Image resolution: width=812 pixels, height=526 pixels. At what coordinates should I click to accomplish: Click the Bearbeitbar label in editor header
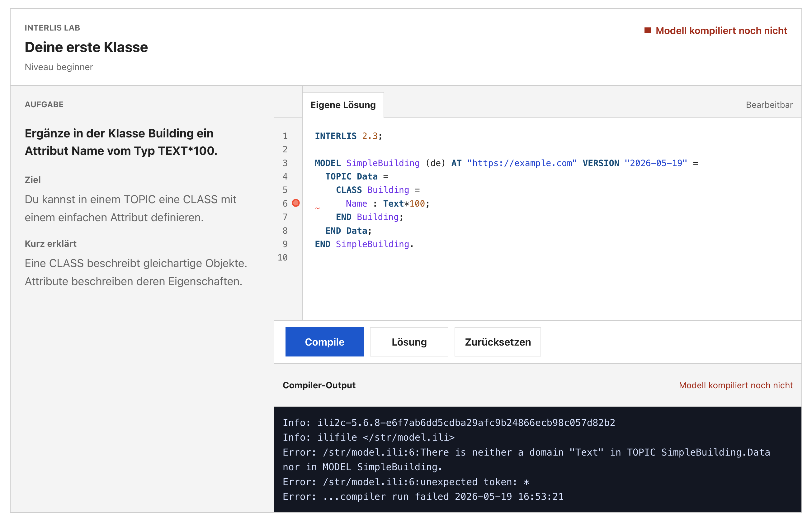pos(769,105)
